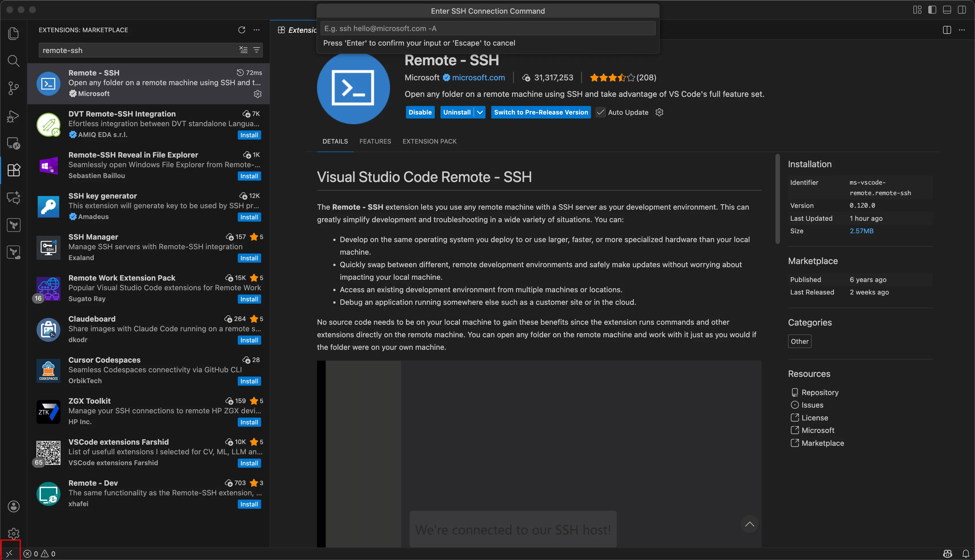The image size is (975, 560).
Task: Open Extensions view more actions menu
Action: (257, 30)
